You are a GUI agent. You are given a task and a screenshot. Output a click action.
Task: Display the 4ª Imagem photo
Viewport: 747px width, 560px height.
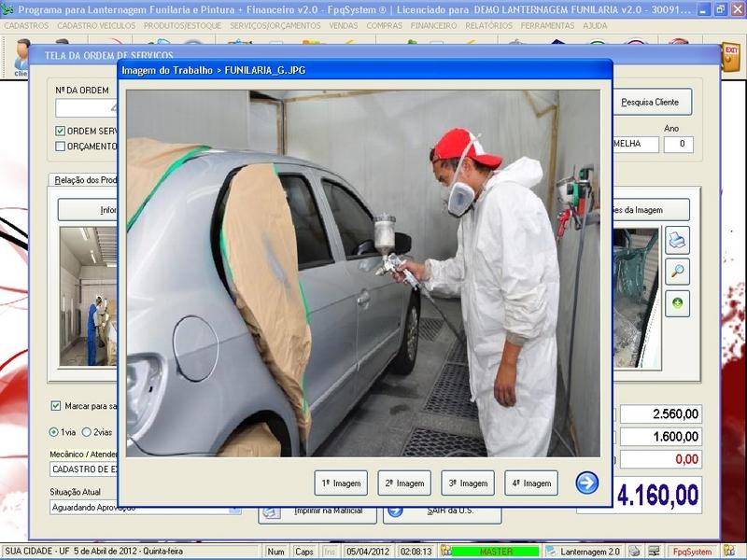pos(531,483)
